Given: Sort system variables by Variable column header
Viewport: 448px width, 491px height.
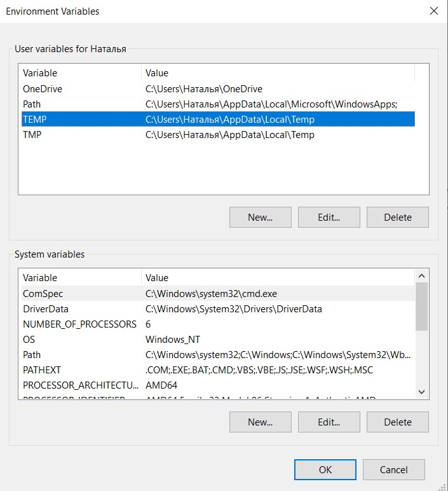Looking at the screenshot, I should tap(40, 278).
